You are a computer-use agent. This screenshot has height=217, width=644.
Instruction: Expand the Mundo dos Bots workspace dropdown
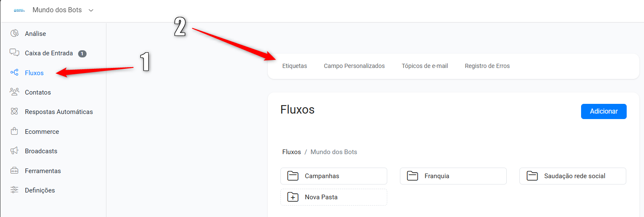91,10
